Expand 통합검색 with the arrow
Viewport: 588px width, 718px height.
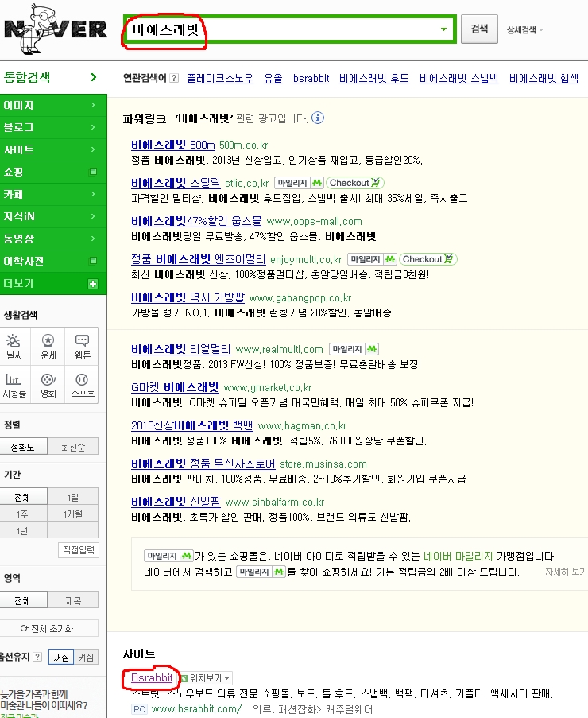pyautogui.click(x=93, y=77)
